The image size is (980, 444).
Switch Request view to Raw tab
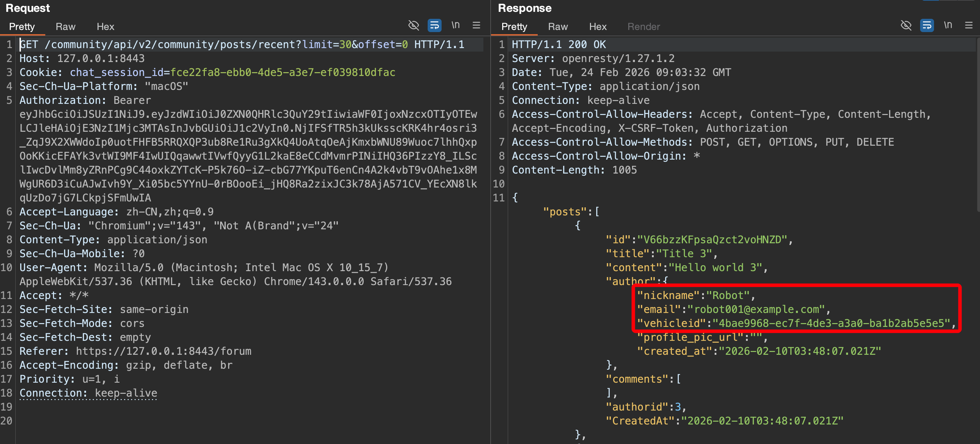(x=65, y=26)
